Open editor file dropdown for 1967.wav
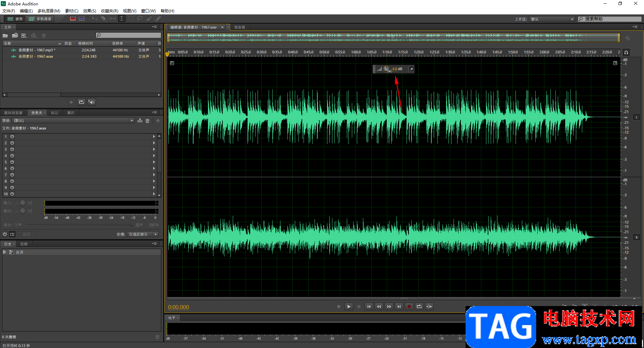Screen dimensions: 644x348 point(222,27)
